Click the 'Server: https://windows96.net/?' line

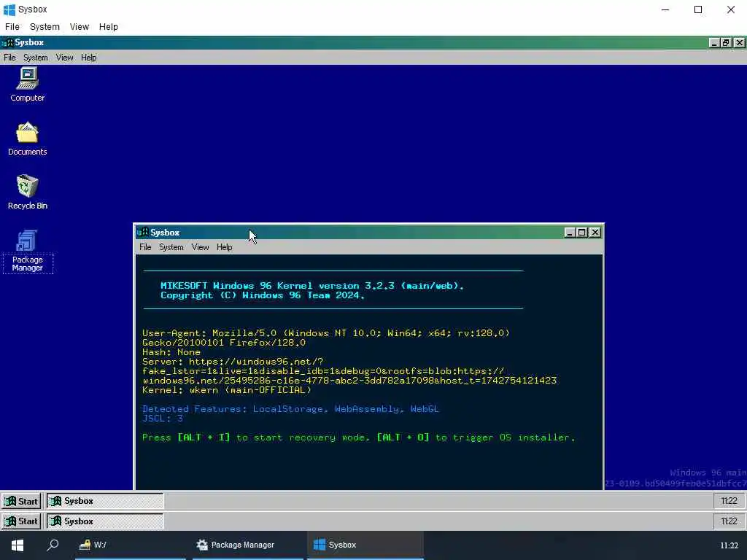(233, 362)
